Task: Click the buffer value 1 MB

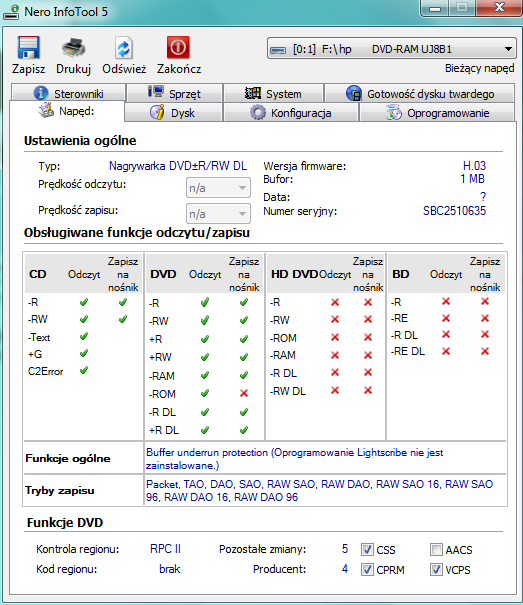Action: tap(472, 179)
